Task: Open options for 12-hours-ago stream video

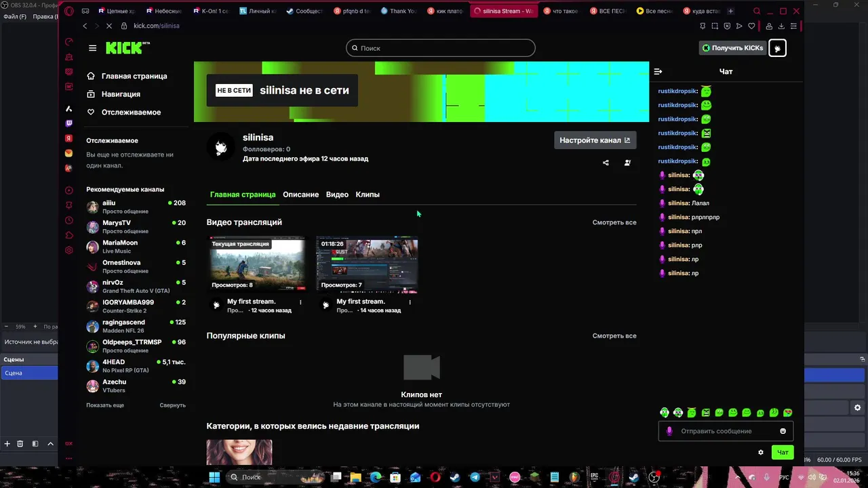Action: [300, 302]
